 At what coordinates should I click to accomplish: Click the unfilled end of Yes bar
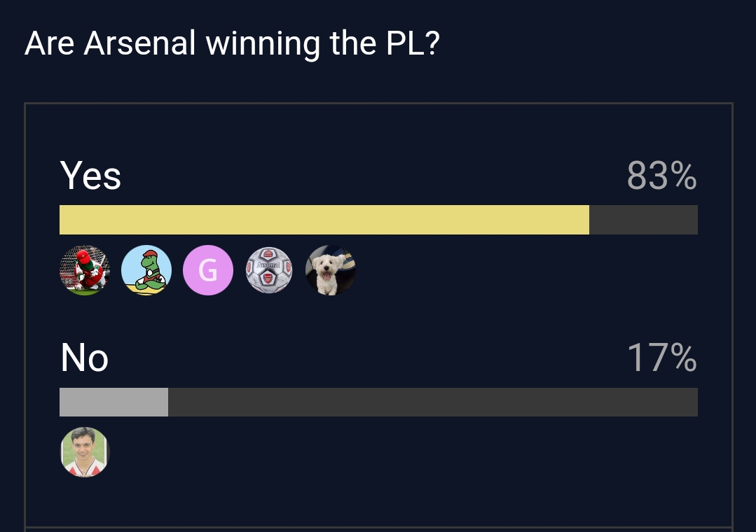[643, 220]
